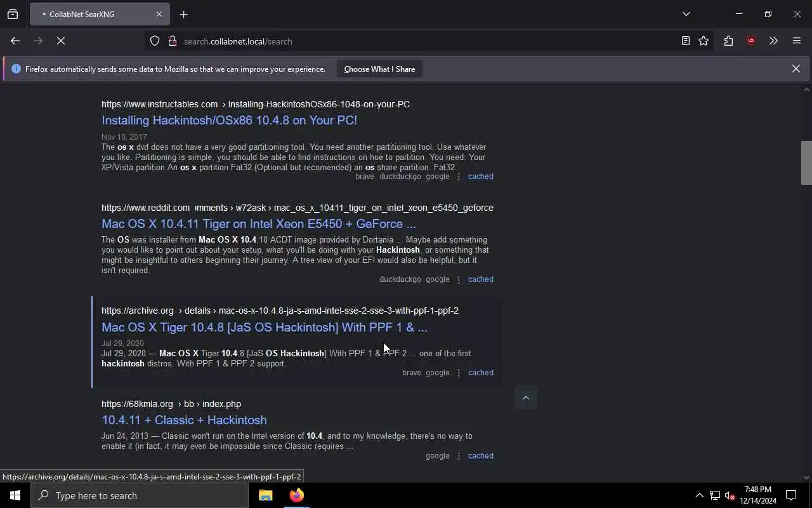Viewport: 812px width, 508px height.
Task: Open Firefox View icon in tab strip
Action: tap(13, 14)
